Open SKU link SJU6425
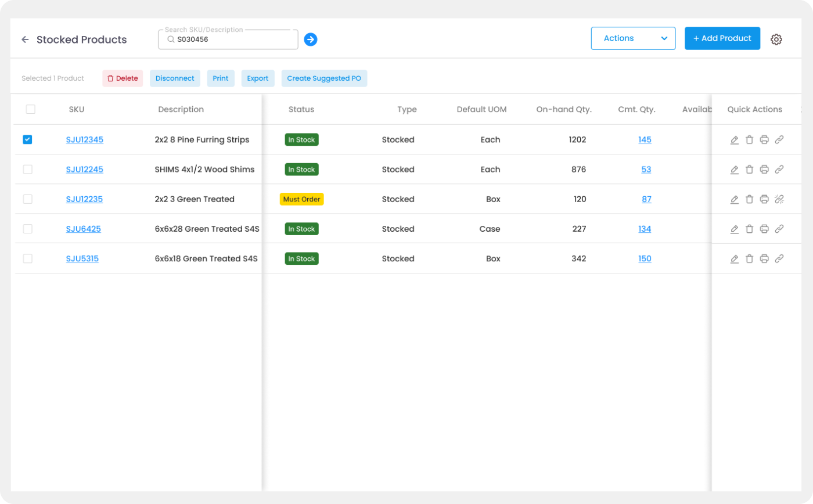The width and height of the screenshot is (813, 504). click(x=84, y=229)
